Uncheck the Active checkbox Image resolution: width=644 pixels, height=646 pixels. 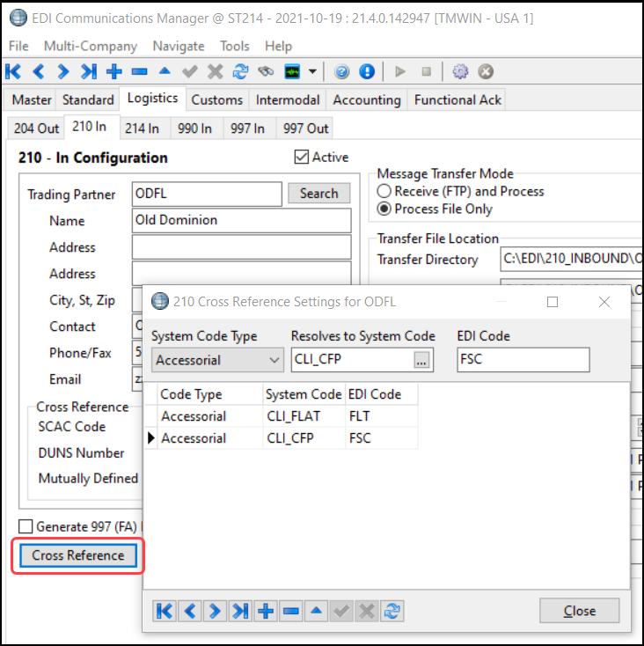click(x=303, y=158)
